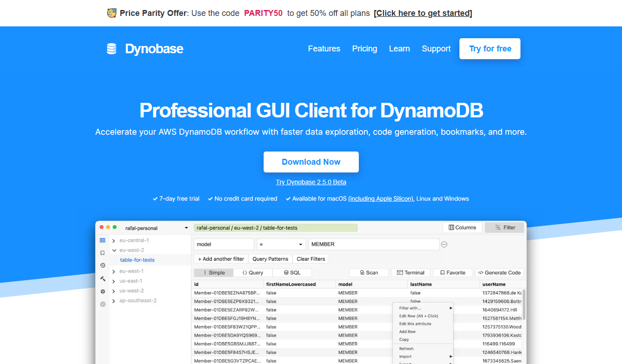Switch to Query mode tab
The width and height of the screenshot is (622, 364).
click(253, 273)
